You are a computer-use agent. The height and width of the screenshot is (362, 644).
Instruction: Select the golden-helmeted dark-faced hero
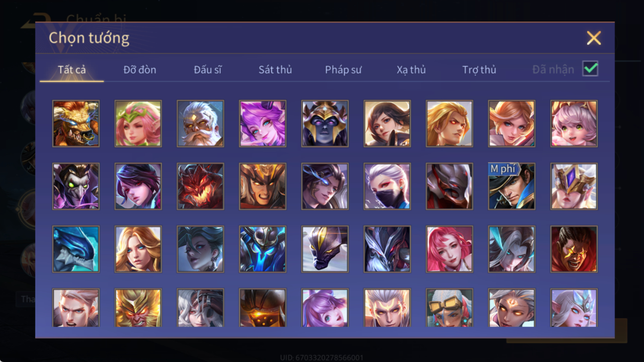pos(325,124)
